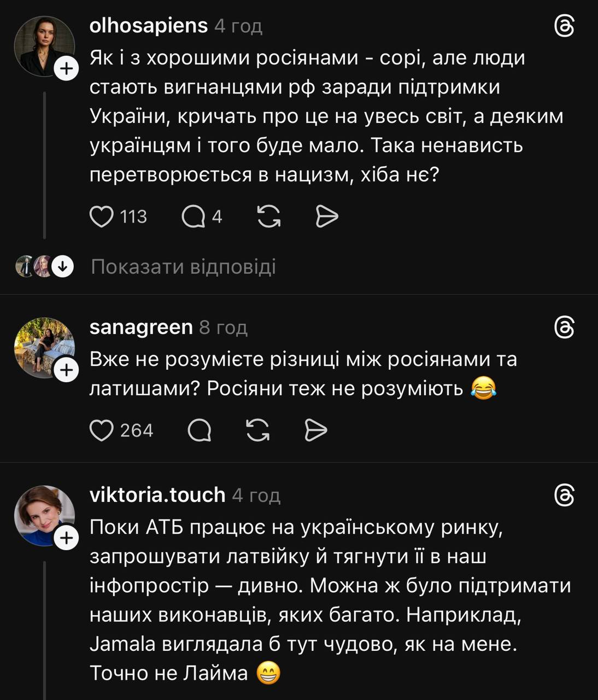The width and height of the screenshot is (598, 700).
Task: Open Threads icon beside viktoria.touch post
Action: coord(564,495)
